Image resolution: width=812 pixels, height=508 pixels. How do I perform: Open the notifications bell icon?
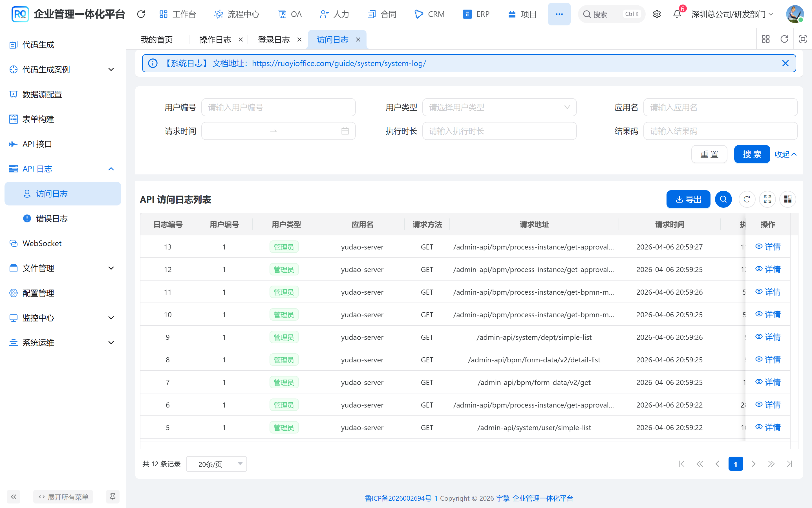coord(677,14)
